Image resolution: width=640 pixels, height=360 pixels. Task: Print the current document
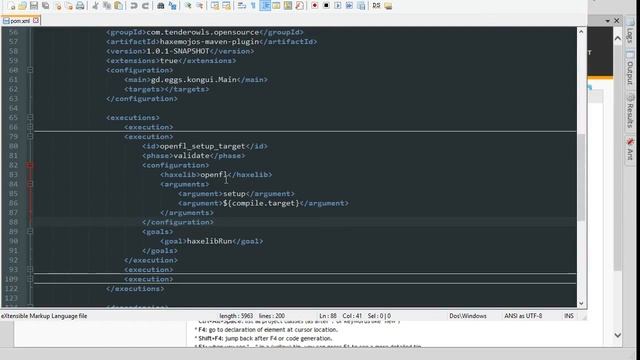(80, 6)
